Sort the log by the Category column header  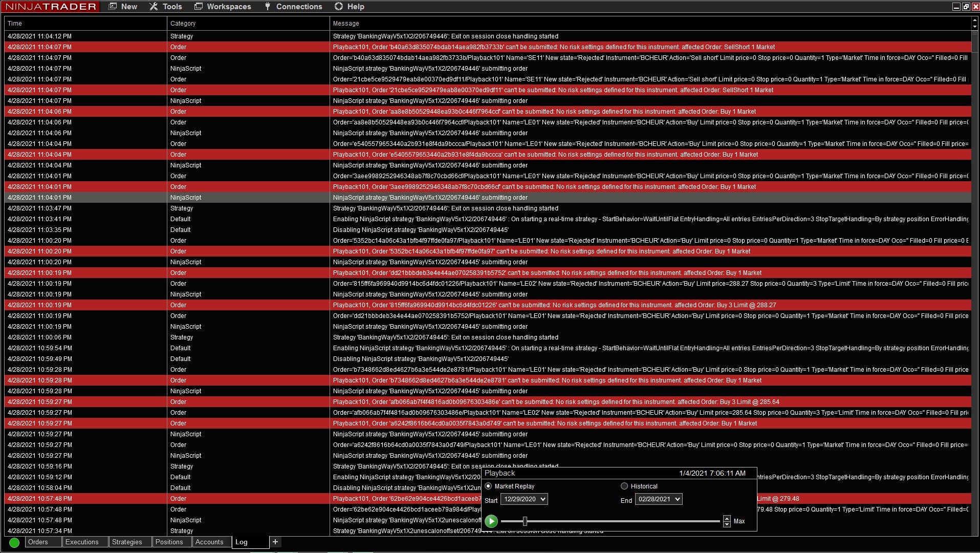tap(248, 24)
